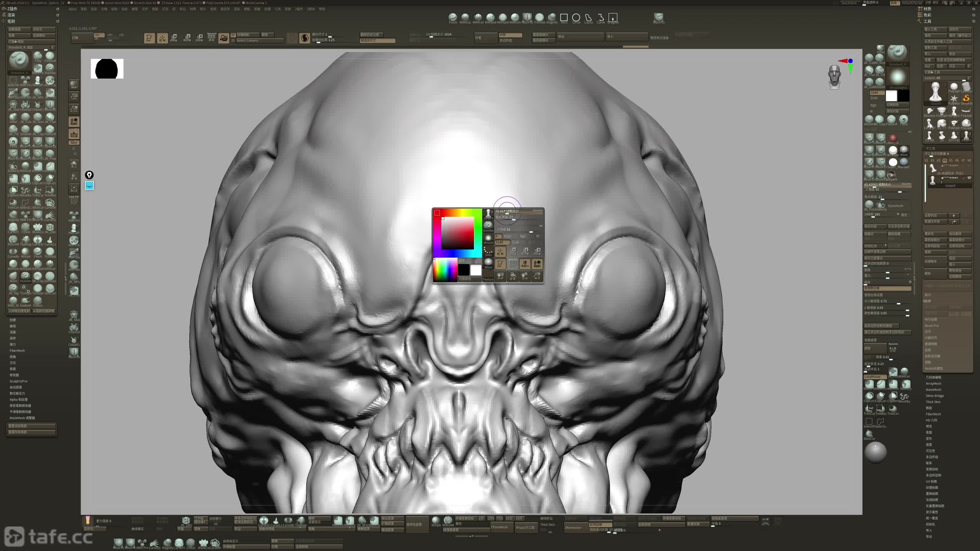This screenshot has height=551, width=980.
Task: Click the 灯箱 lightbox button
Action: [82, 37]
